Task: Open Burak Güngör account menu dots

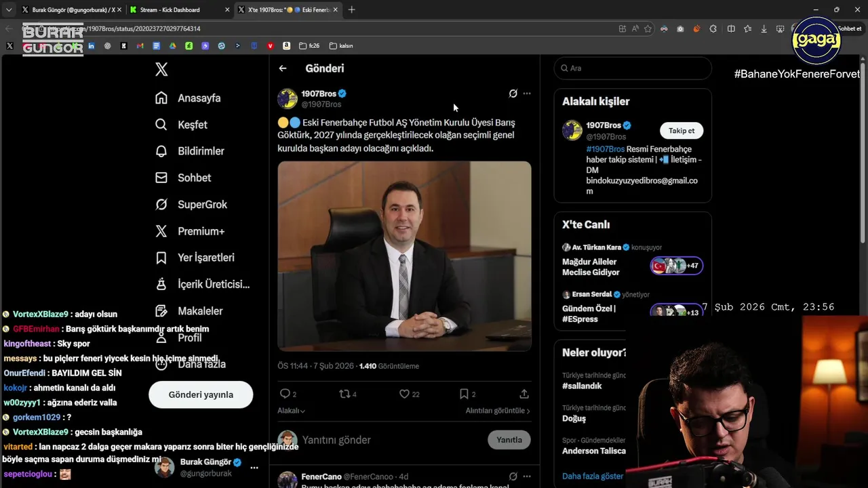Action: 254,468
